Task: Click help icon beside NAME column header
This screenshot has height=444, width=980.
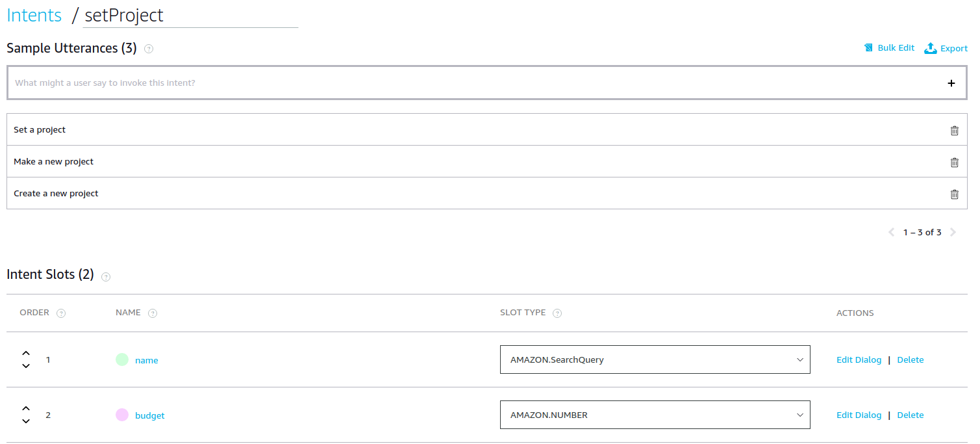Action: pyautogui.click(x=153, y=313)
